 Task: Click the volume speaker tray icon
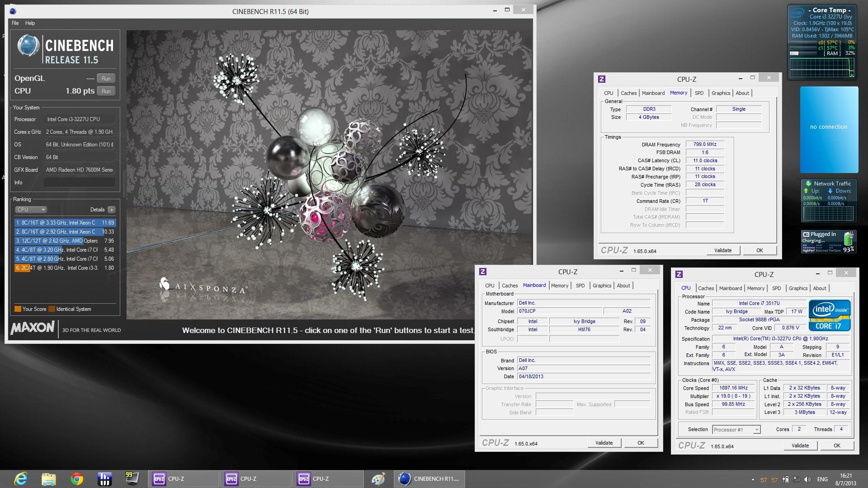point(807,479)
